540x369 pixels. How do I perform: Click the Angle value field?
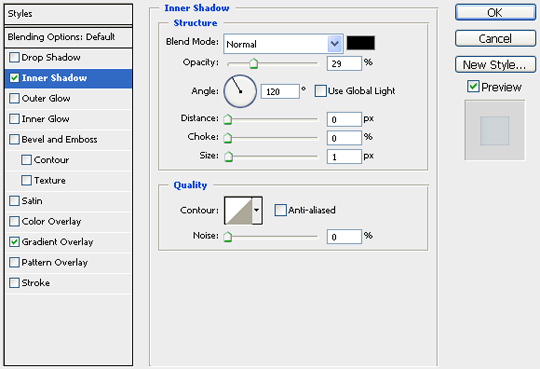[x=280, y=91]
